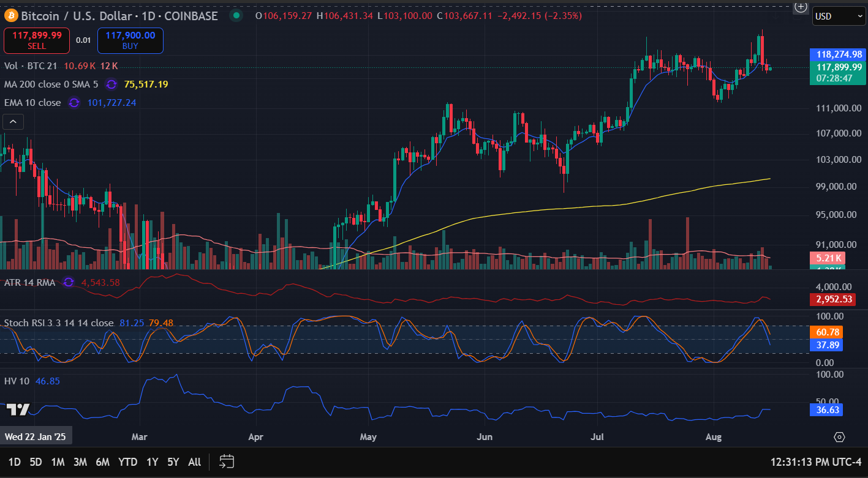Click the ATR 14 RMA indicator icon
Image resolution: width=868 pixels, height=478 pixels.
[69, 282]
